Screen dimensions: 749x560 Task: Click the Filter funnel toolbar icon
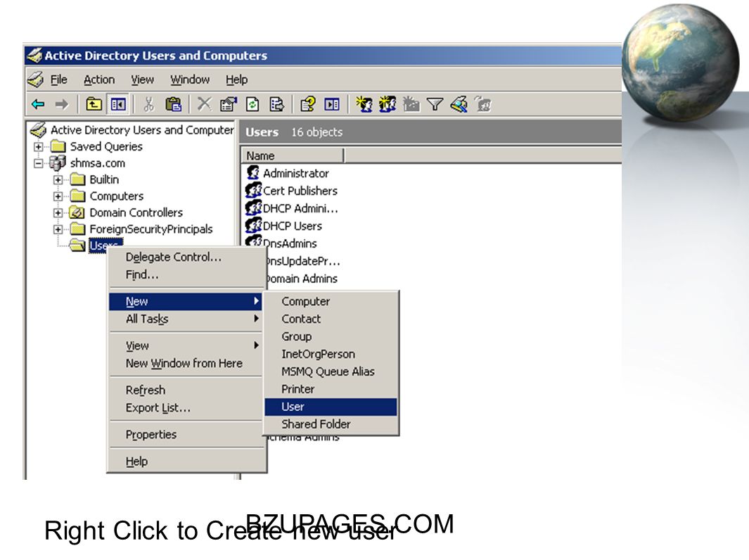(x=435, y=104)
